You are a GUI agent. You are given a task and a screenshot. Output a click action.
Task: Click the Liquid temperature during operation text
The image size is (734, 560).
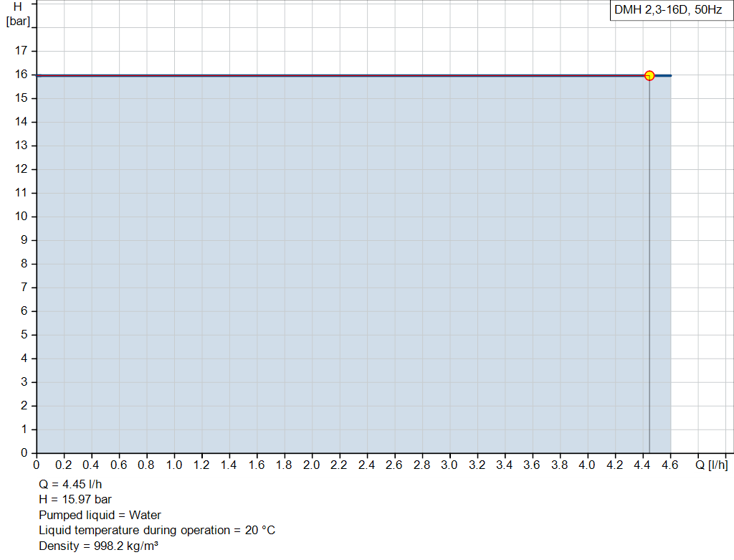[x=157, y=531]
